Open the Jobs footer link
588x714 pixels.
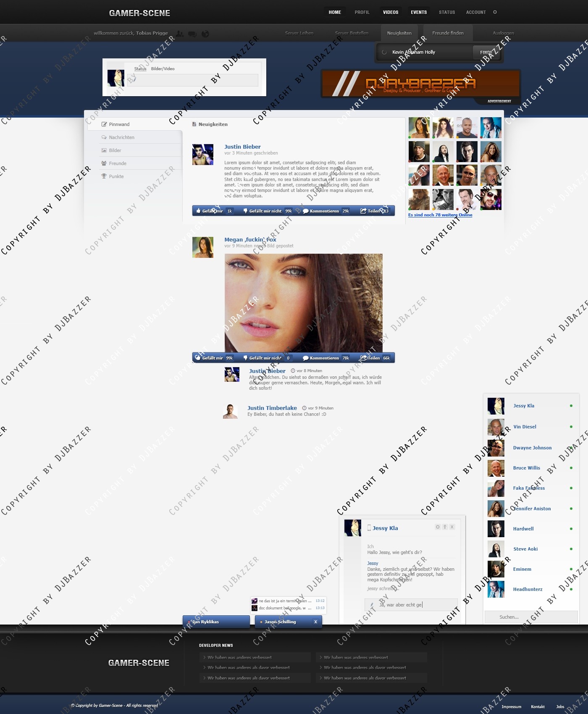pos(560,707)
